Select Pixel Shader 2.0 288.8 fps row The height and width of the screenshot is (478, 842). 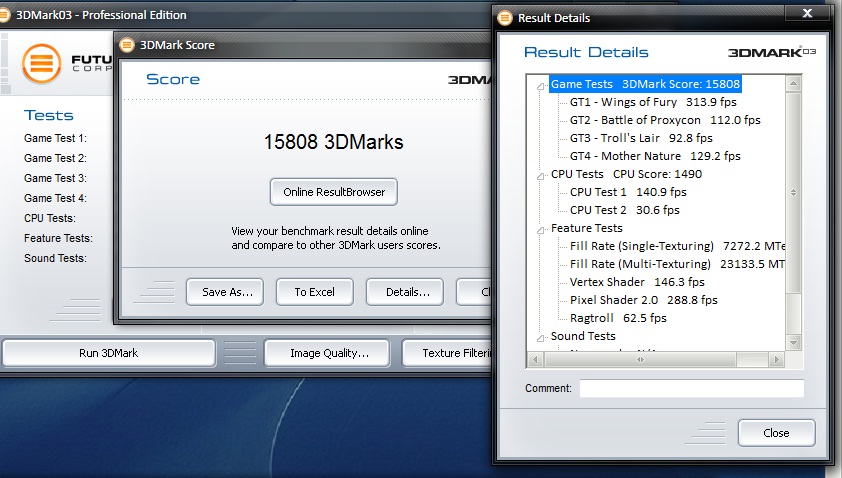[643, 300]
